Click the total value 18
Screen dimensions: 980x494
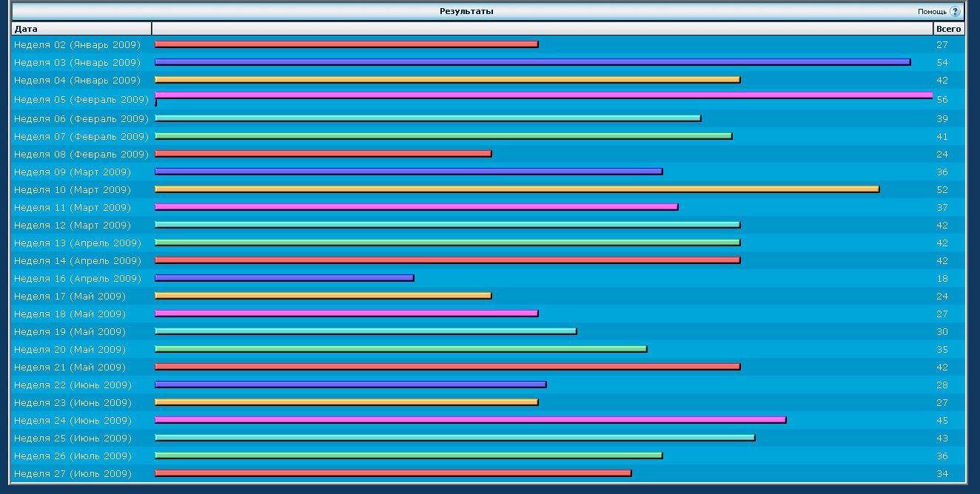coord(942,279)
